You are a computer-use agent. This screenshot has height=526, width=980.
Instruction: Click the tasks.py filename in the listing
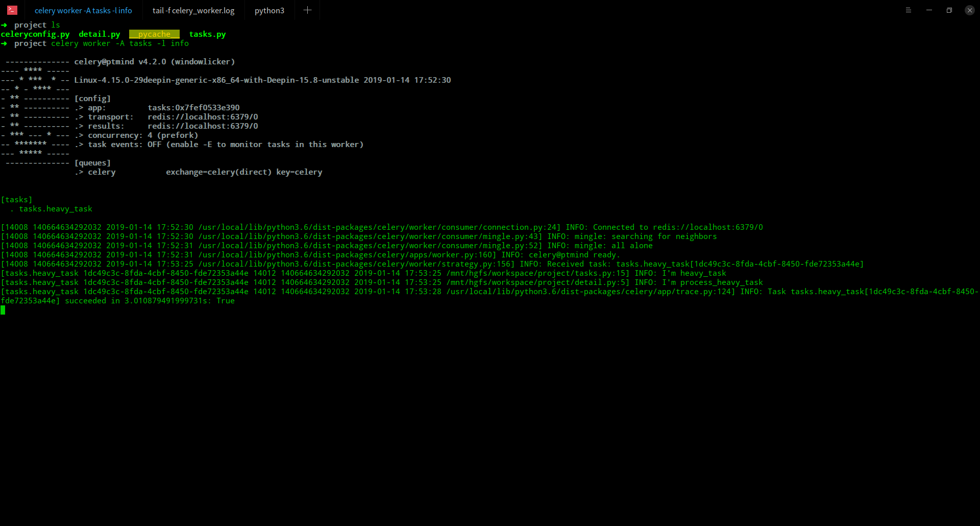[207, 34]
